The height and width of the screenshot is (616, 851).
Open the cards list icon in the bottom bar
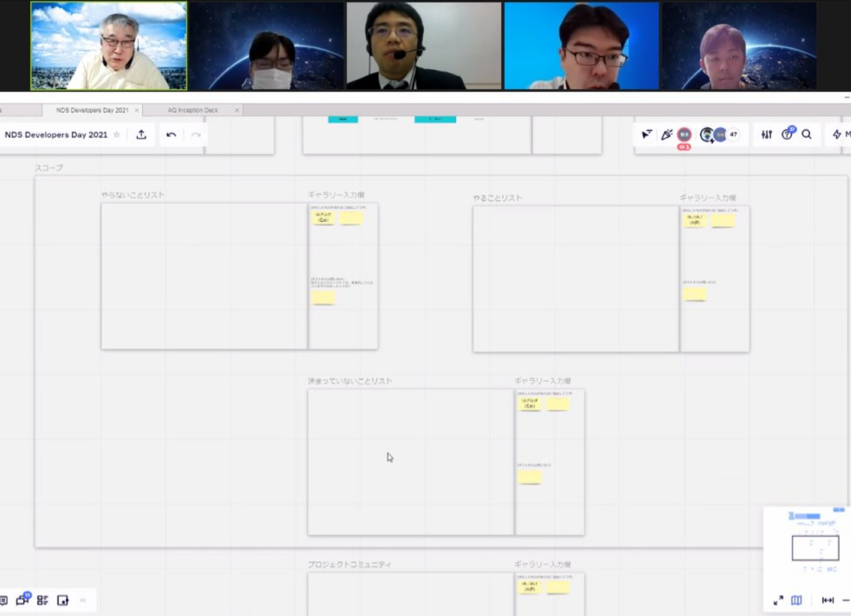tap(43, 601)
